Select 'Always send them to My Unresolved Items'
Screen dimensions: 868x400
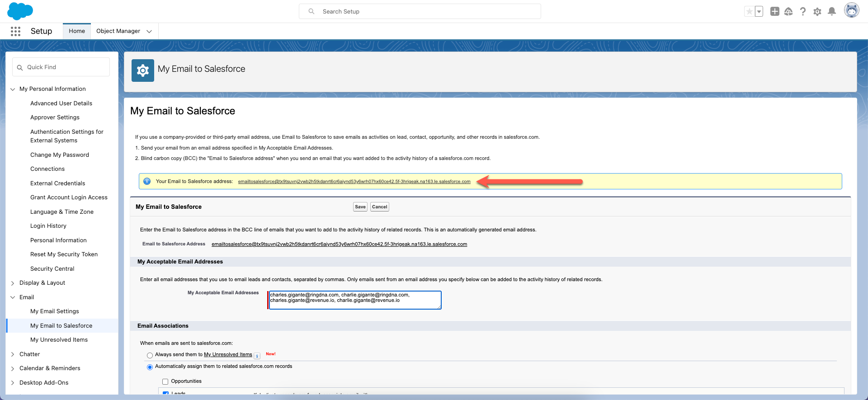click(150, 355)
